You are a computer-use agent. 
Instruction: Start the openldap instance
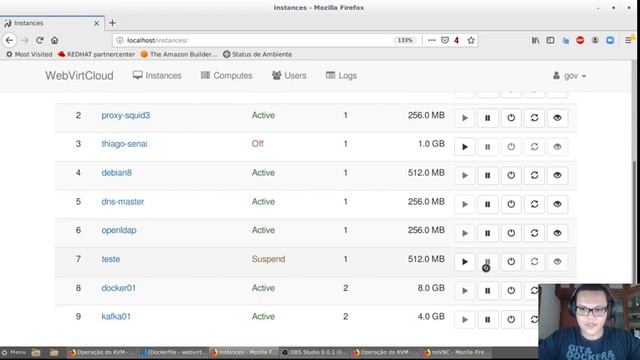pyautogui.click(x=464, y=233)
